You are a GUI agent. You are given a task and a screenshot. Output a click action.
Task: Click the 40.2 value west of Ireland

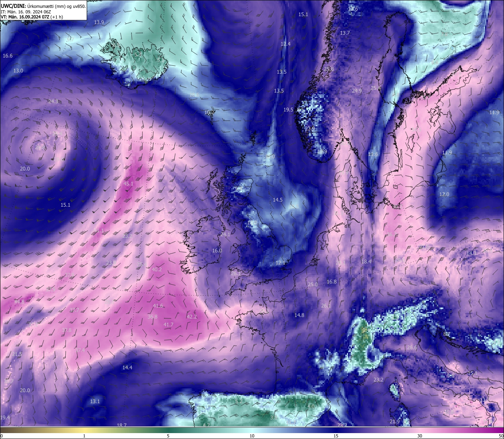(157, 269)
